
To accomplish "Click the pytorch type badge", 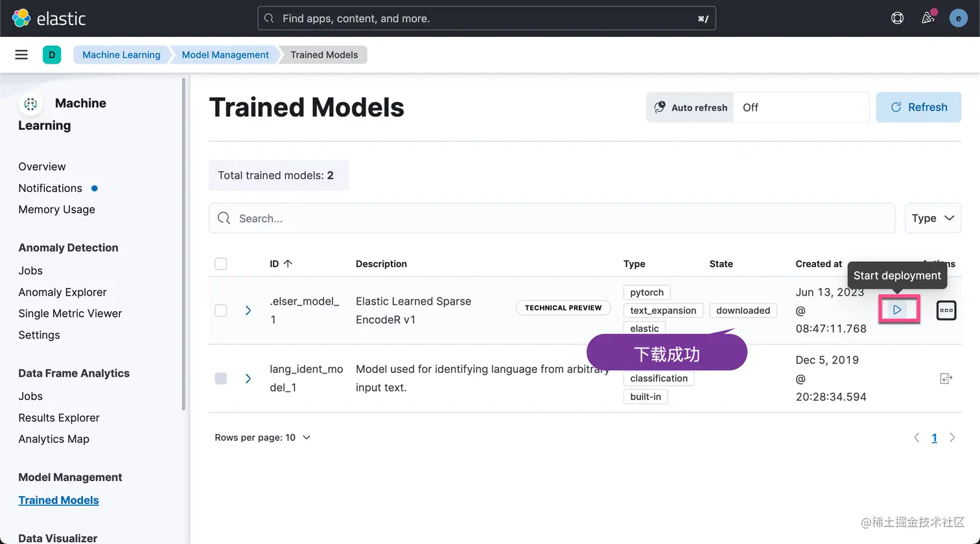I will tap(647, 292).
